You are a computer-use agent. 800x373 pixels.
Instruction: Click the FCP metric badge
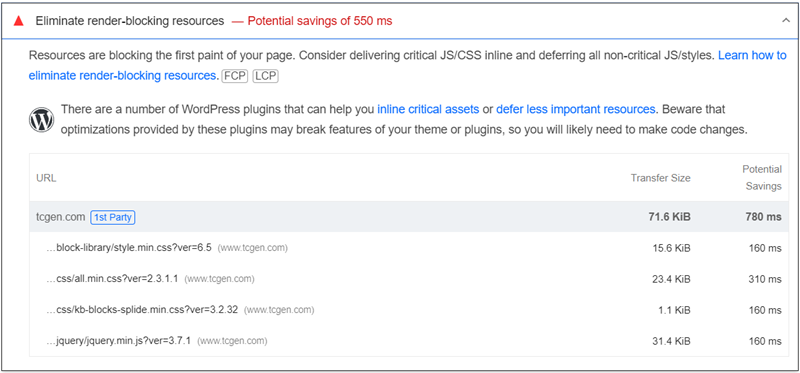235,77
